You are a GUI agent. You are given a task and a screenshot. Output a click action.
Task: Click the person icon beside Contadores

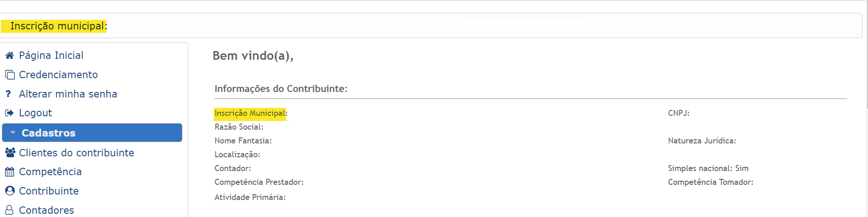(10, 210)
